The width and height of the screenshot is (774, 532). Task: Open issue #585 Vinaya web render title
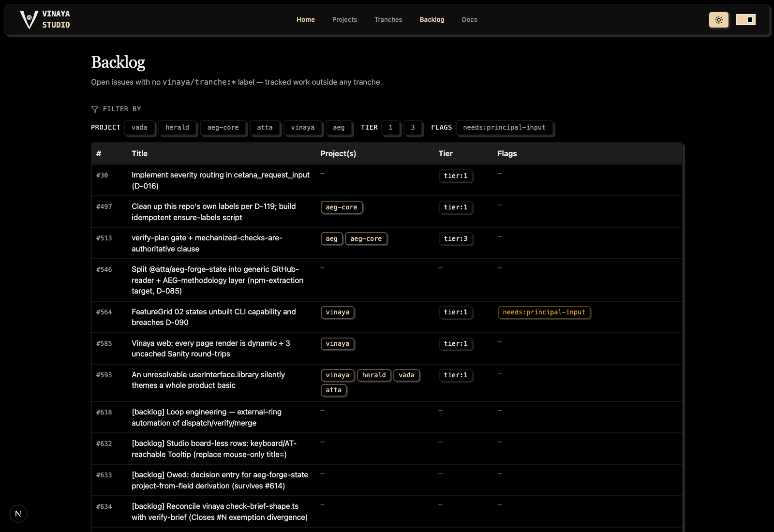211,349
